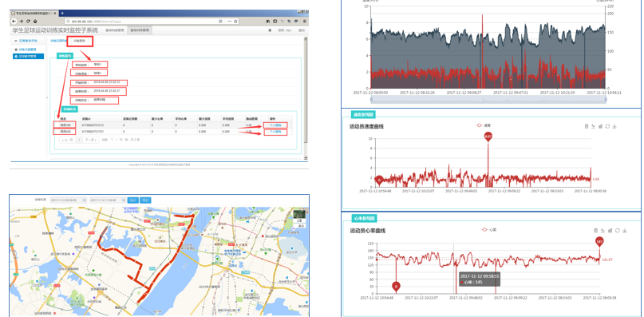Open calendar icon of end time field
The width and height of the screenshot is (644, 317).
point(123,200)
